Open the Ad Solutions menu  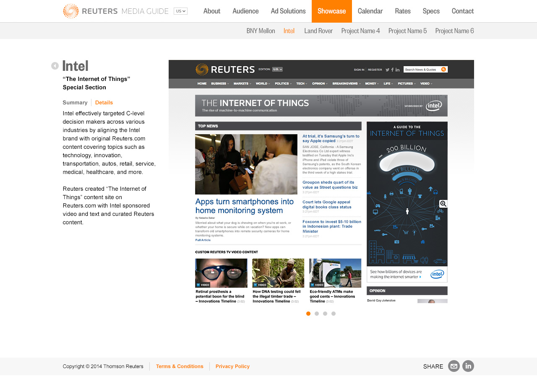288,11
